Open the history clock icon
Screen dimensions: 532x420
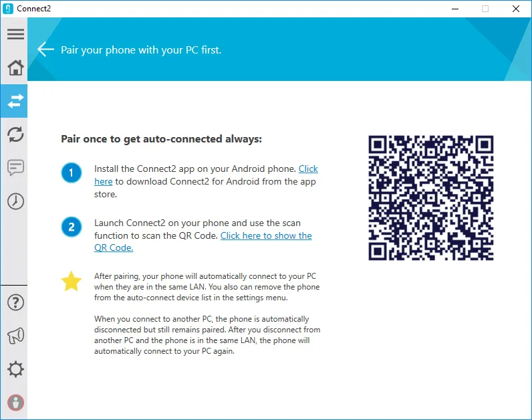pos(15,201)
